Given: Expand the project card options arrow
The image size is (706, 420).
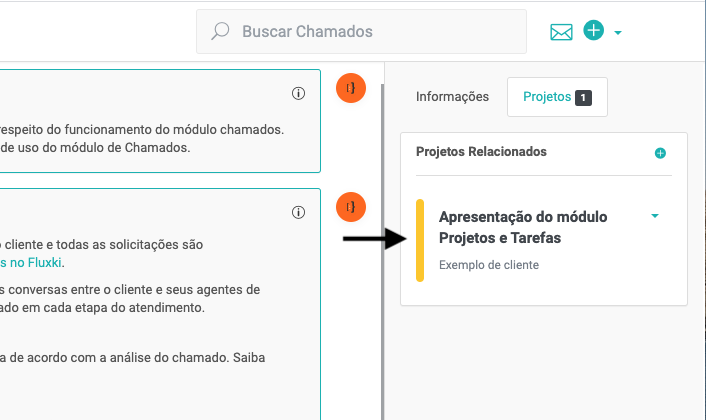Looking at the screenshot, I should [x=655, y=216].
